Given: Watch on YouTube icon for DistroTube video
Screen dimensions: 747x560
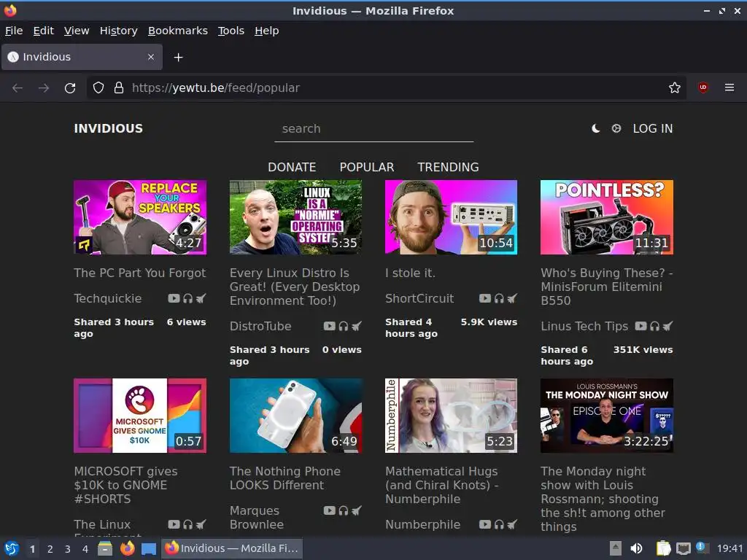Looking at the screenshot, I should point(329,326).
